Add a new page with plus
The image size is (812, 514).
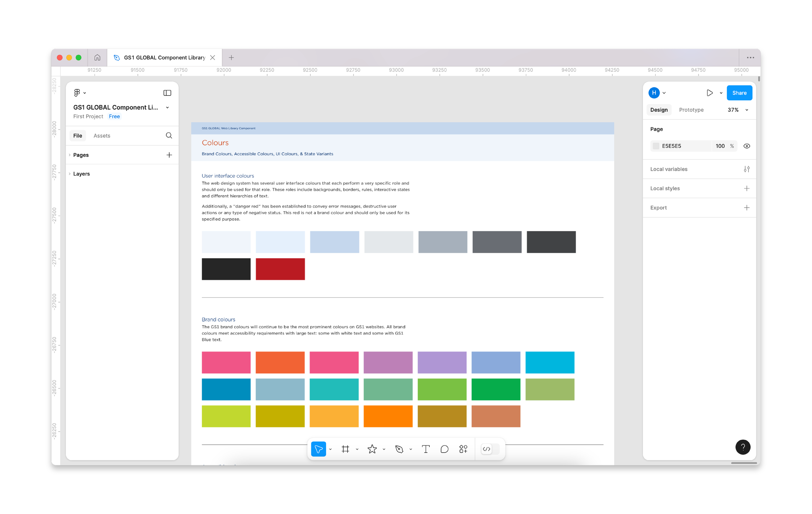pyautogui.click(x=169, y=155)
